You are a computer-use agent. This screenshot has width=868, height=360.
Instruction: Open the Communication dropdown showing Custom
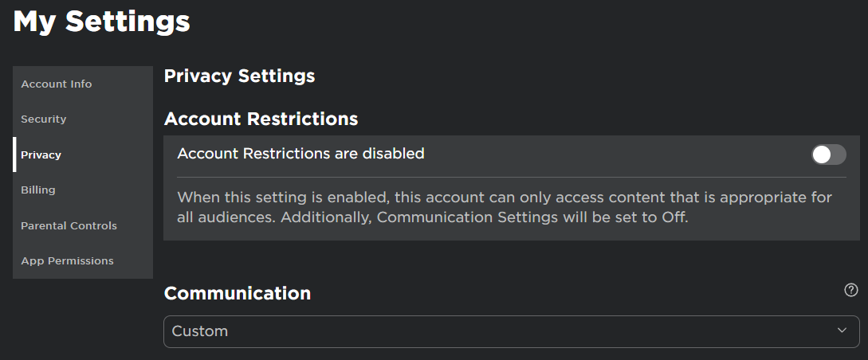(510, 331)
